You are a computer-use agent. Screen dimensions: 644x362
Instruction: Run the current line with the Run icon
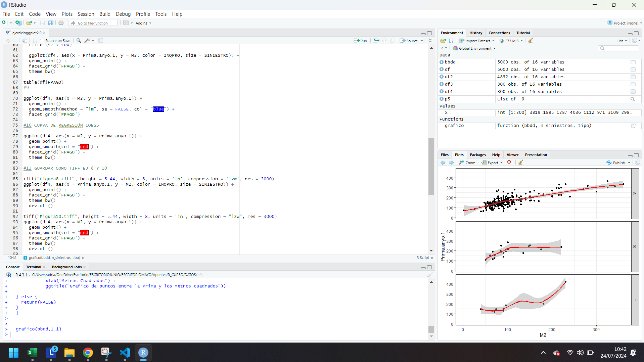(360, 41)
